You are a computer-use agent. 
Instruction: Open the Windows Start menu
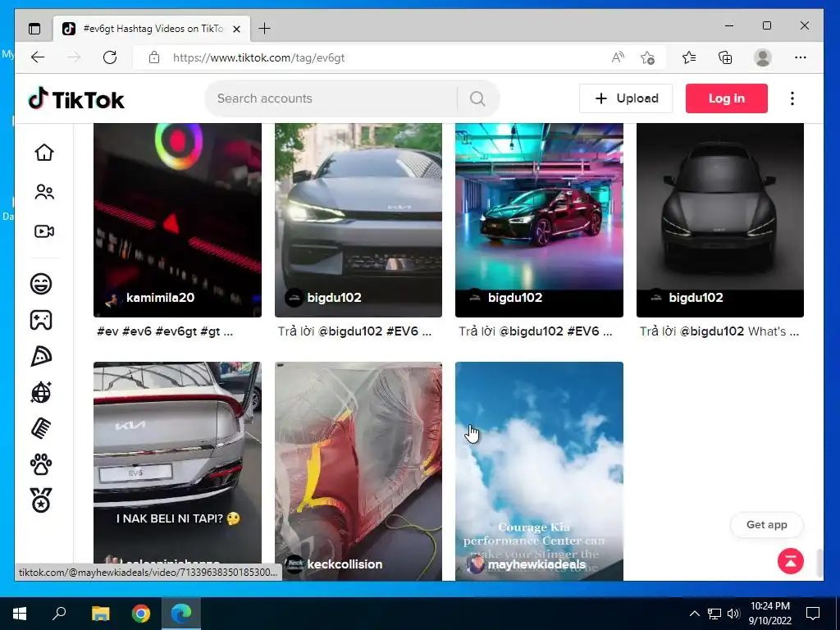20,614
